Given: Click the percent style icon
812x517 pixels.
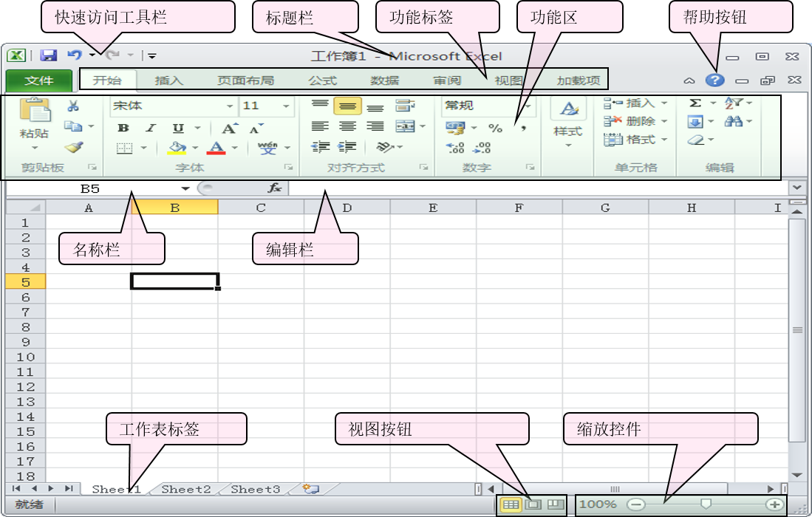Looking at the screenshot, I should (495, 128).
